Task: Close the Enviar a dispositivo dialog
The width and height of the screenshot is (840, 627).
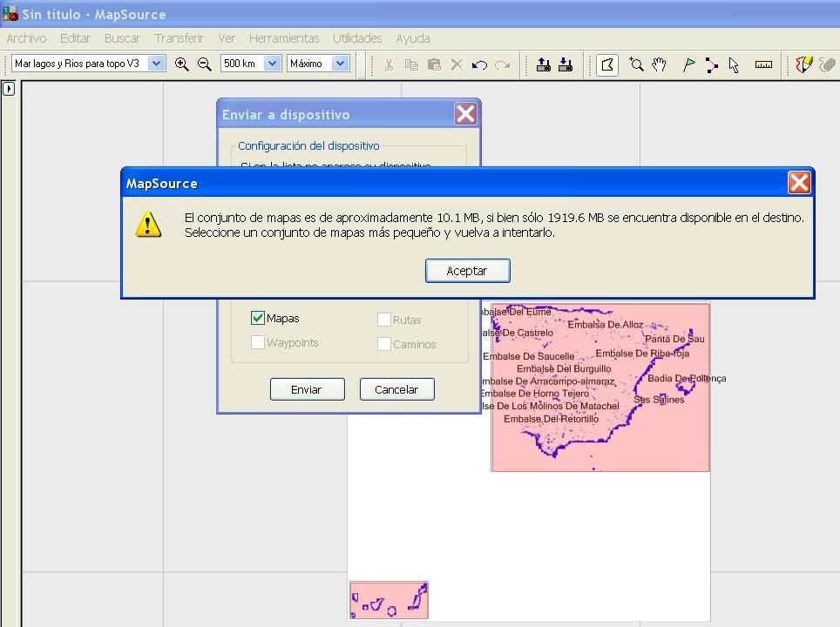Action: click(465, 113)
